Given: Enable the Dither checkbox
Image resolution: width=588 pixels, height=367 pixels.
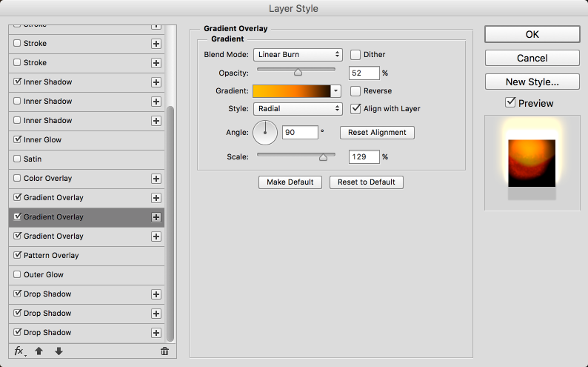Looking at the screenshot, I should click(x=355, y=55).
